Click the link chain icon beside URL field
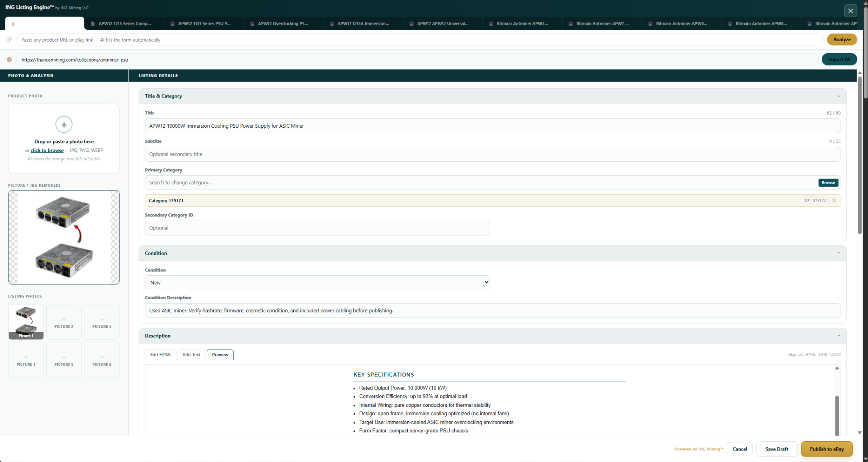Screen dimensions: 868x462 9,39
